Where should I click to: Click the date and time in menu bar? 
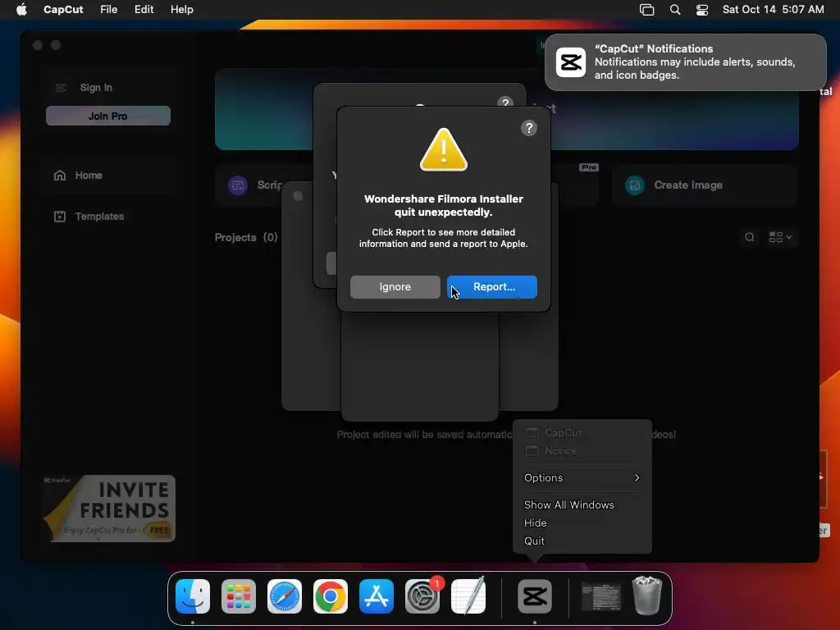(773, 9)
